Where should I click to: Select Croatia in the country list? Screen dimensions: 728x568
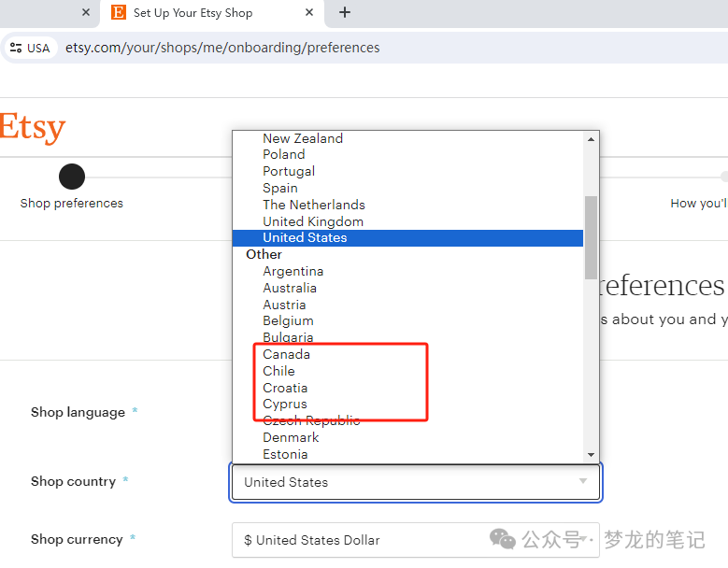point(285,388)
